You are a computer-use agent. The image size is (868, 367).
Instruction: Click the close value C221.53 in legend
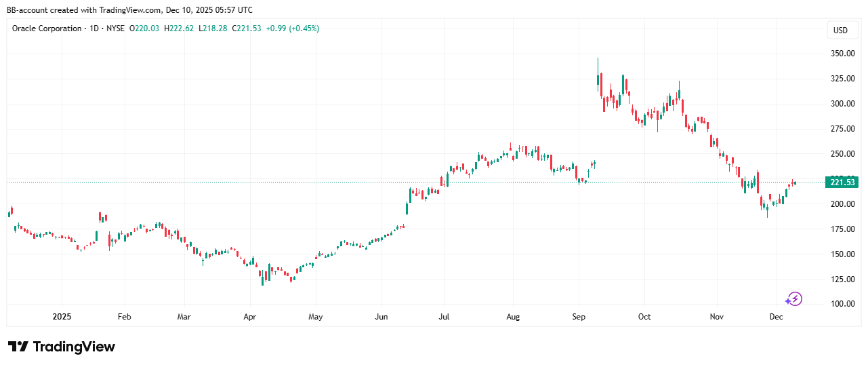[247, 28]
